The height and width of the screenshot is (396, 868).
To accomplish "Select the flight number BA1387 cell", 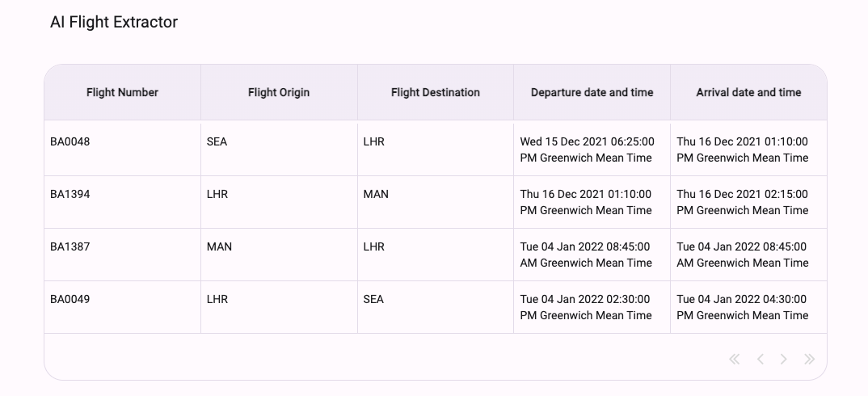I will (70, 246).
